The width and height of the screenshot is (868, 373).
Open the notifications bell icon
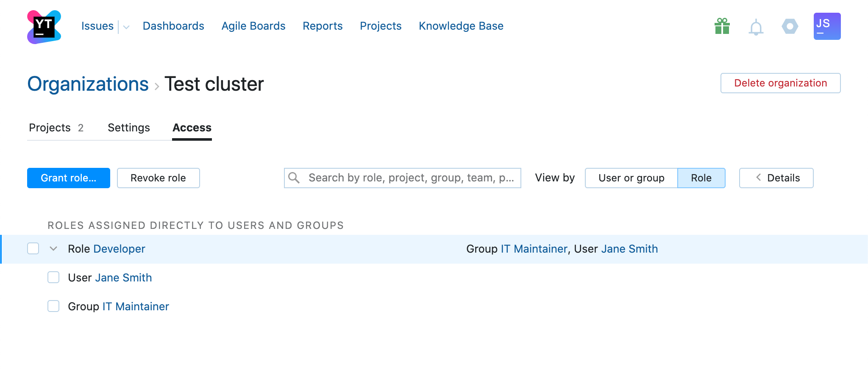[x=756, y=28]
